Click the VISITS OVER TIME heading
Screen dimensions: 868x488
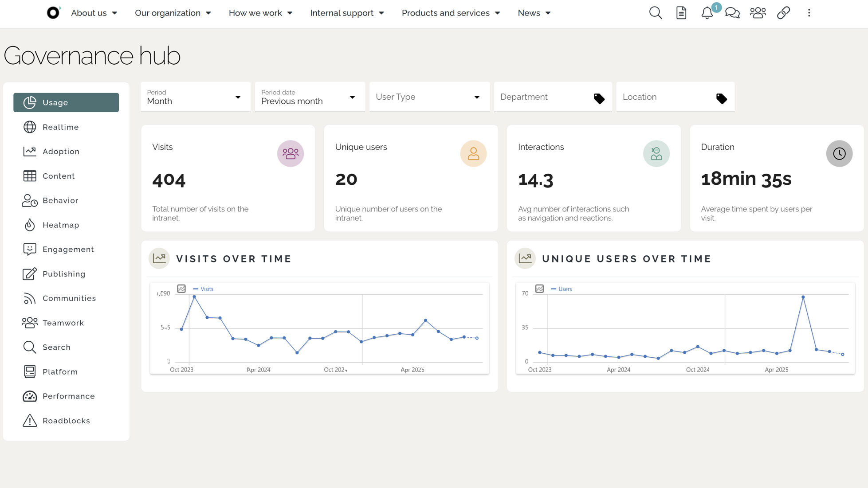tap(234, 259)
